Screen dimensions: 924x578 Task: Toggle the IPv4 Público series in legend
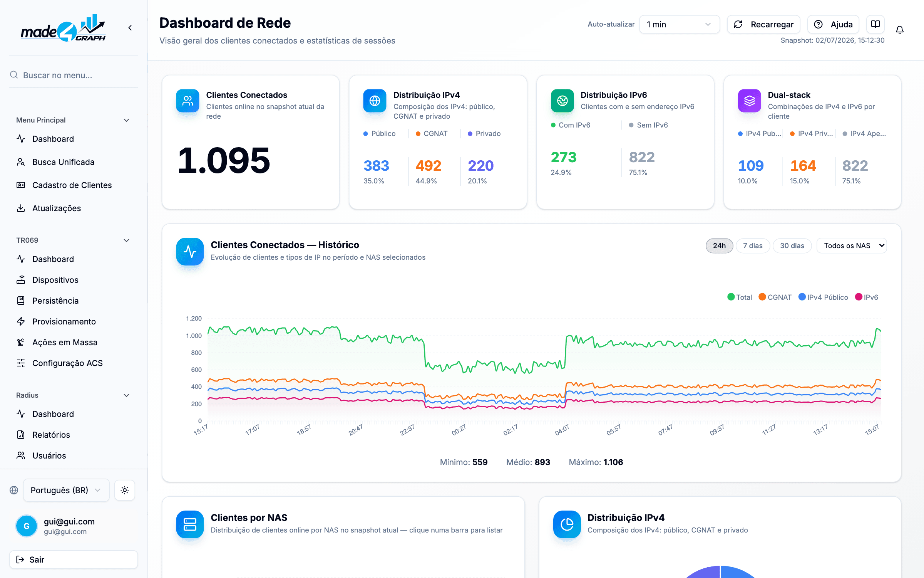click(823, 297)
